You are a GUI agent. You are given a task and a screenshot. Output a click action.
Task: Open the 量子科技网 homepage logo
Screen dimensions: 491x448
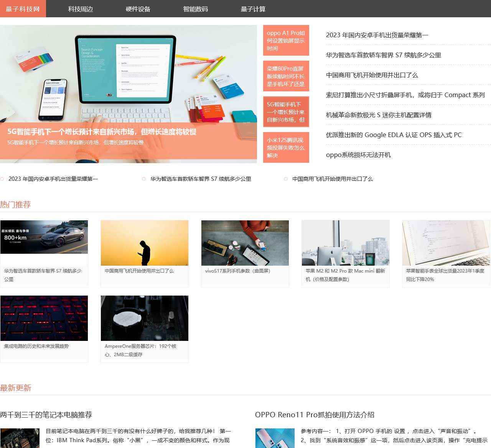point(22,9)
